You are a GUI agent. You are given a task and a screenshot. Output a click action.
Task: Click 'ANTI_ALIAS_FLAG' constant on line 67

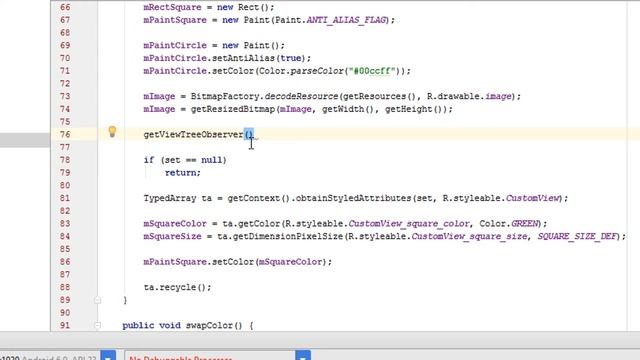click(x=346, y=20)
